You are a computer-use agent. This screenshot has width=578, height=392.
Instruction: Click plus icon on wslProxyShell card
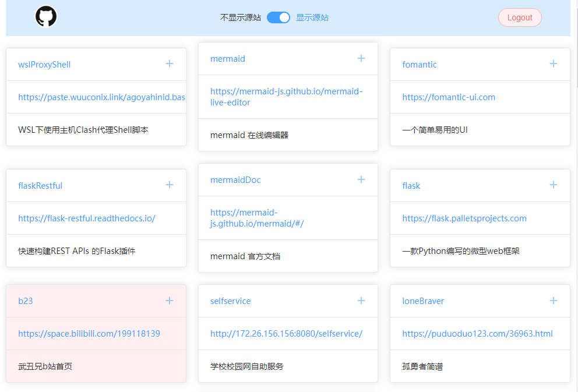tap(170, 63)
